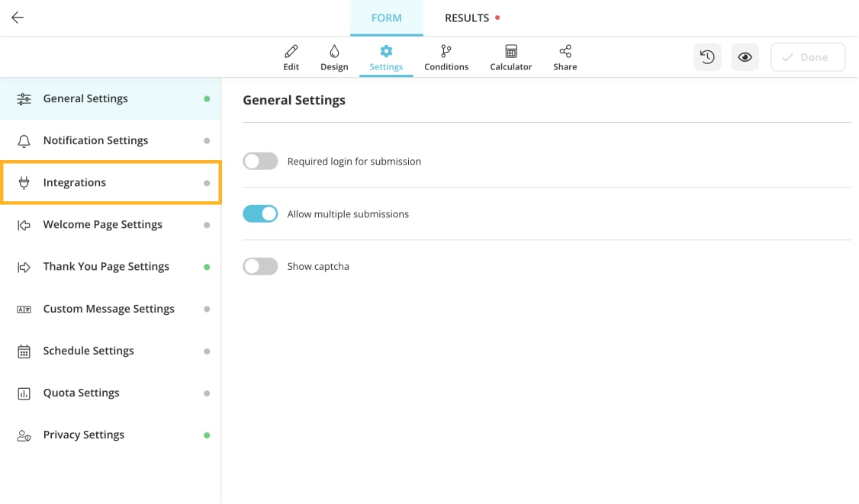
Task: Open Thank You Page Settings
Action: click(106, 266)
